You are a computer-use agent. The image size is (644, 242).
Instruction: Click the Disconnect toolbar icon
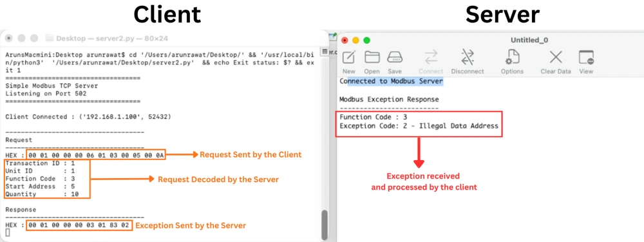tap(468, 57)
